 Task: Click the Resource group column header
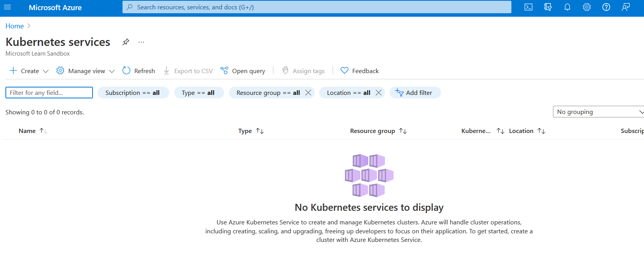373,131
